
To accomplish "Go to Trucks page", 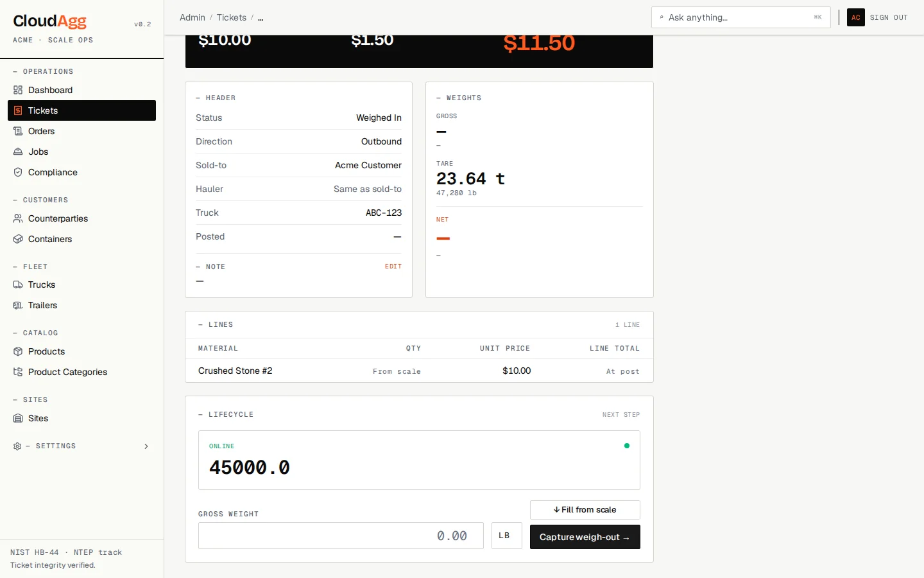I will [81, 285].
